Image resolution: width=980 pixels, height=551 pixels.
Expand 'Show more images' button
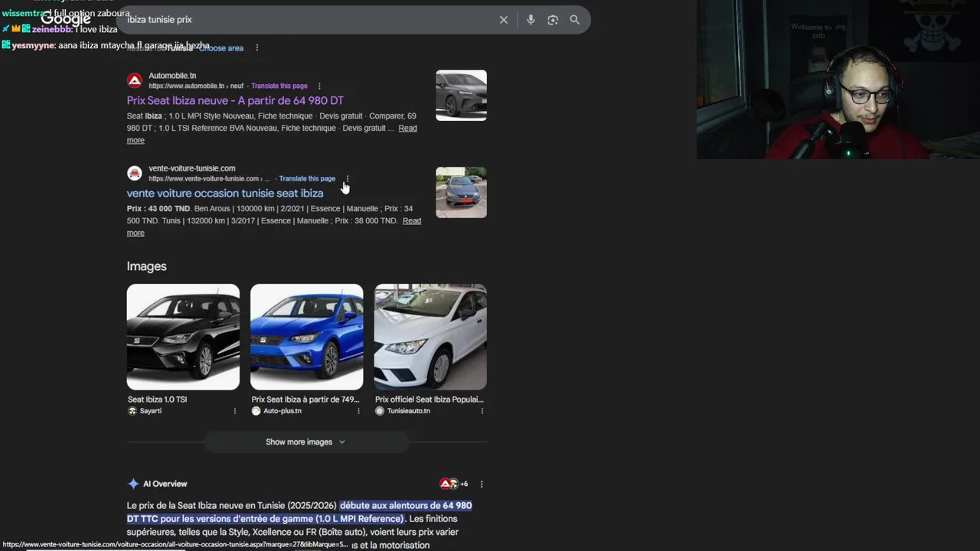[306, 442]
